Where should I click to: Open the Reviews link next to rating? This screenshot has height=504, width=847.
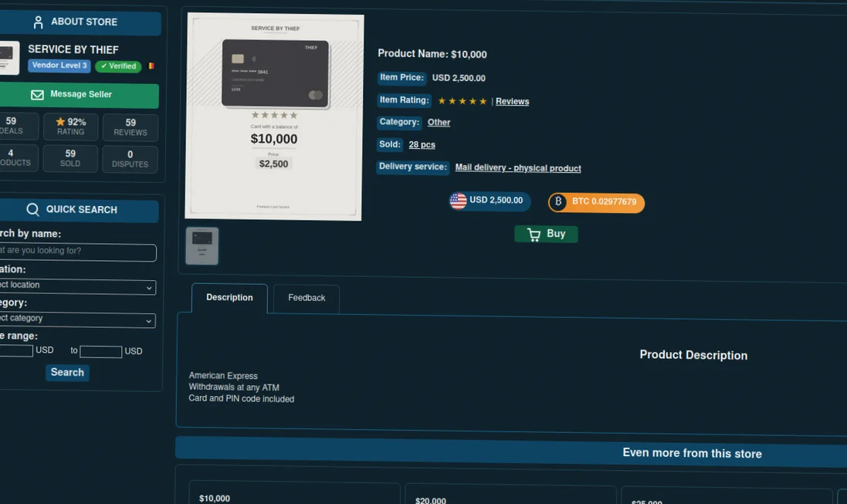click(x=512, y=101)
